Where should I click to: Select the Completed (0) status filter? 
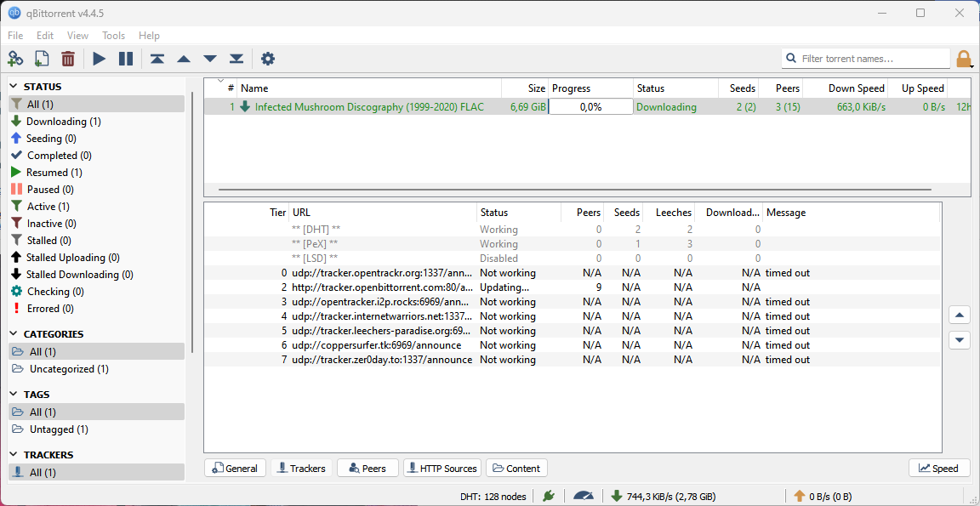pyautogui.click(x=97, y=155)
